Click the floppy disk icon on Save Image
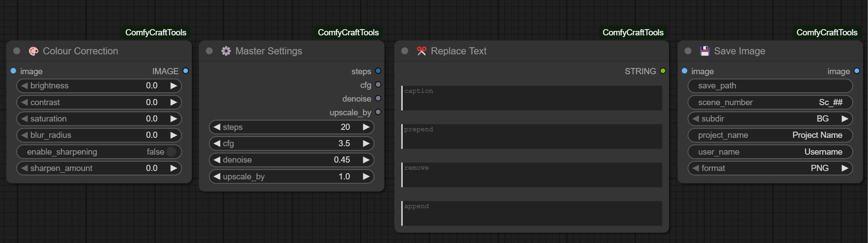 [704, 51]
